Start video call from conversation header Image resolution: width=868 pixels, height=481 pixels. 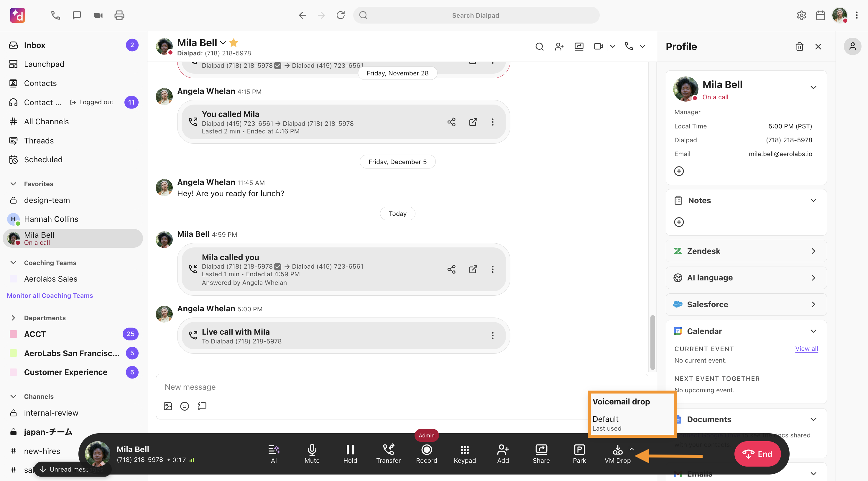tap(599, 47)
